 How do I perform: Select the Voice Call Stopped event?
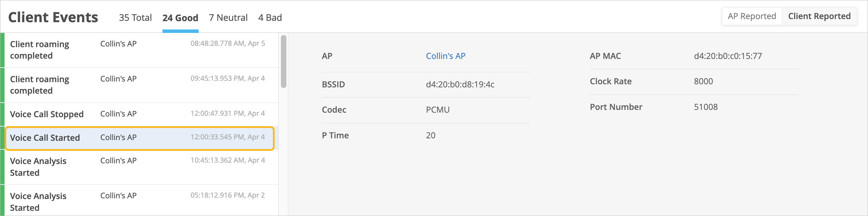tap(47, 114)
